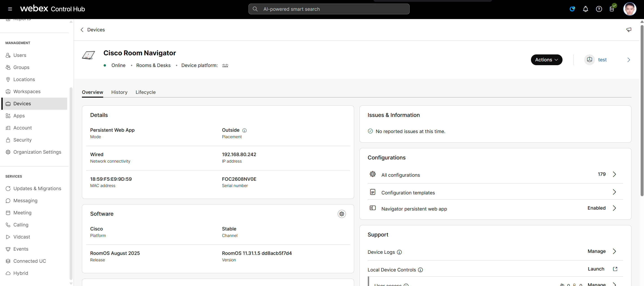Click the Local Device Controls info icon
Image resolution: width=644 pixels, height=286 pixels.
tap(421, 270)
